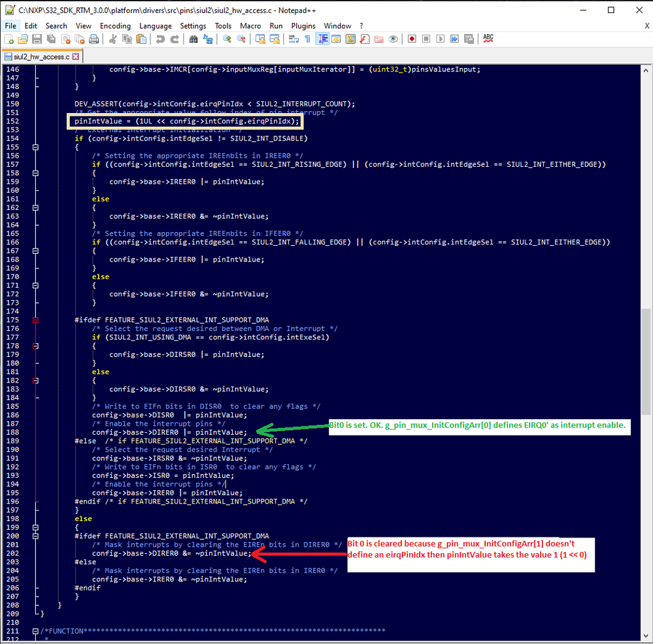The width and height of the screenshot is (653, 644).
Task: Click the Copy toolbar icon
Action: point(127,39)
